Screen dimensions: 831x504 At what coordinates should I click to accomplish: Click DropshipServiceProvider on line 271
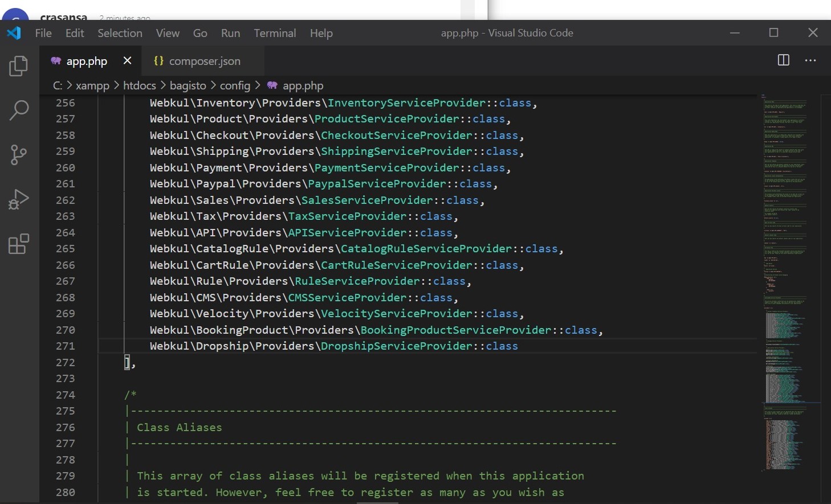pyautogui.click(x=397, y=346)
